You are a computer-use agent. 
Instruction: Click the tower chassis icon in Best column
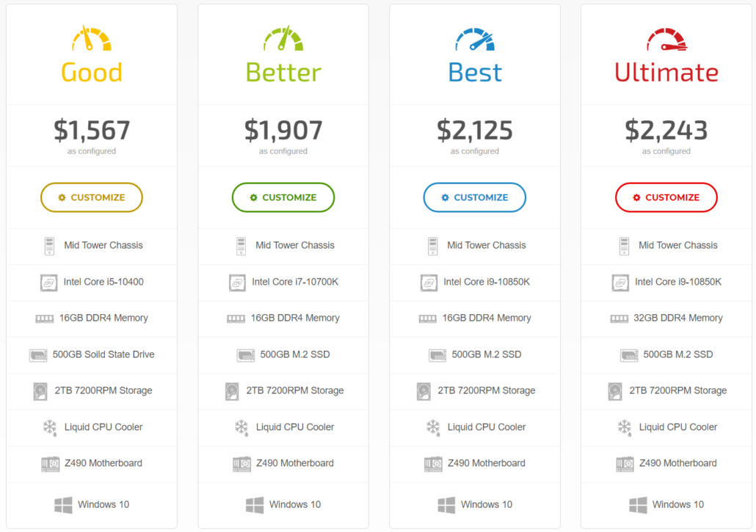coord(433,246)
